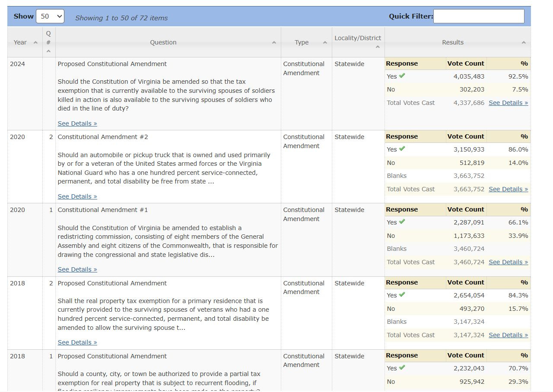Click the 2,232,043 Yes vote count

(469, 368)
